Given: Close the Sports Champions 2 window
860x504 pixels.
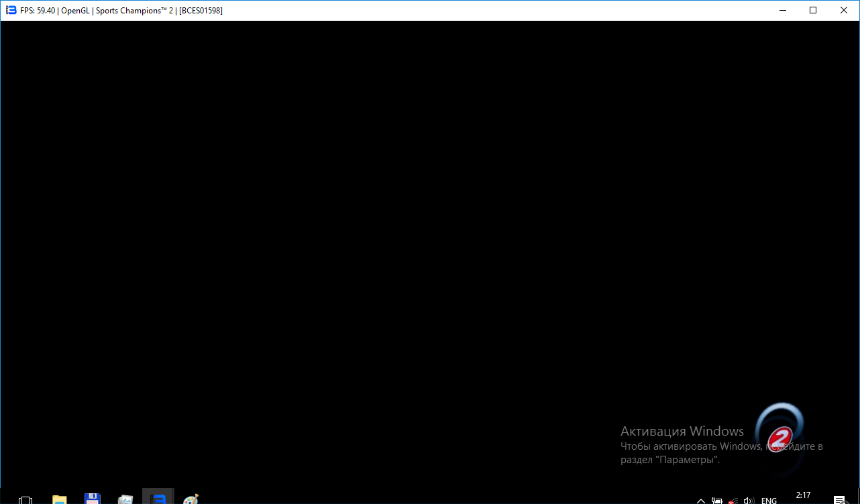Looking at the screenshot, I should point(844,10).
